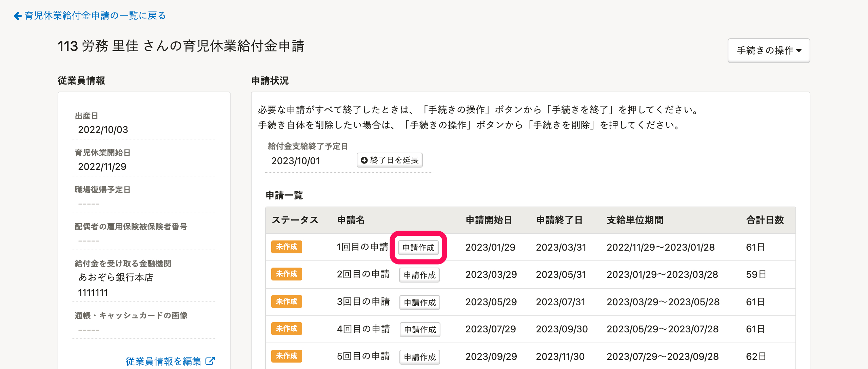Open the 手続きの操作 dropdown
This screenshot has width=868, height=369.
point(768,51)
